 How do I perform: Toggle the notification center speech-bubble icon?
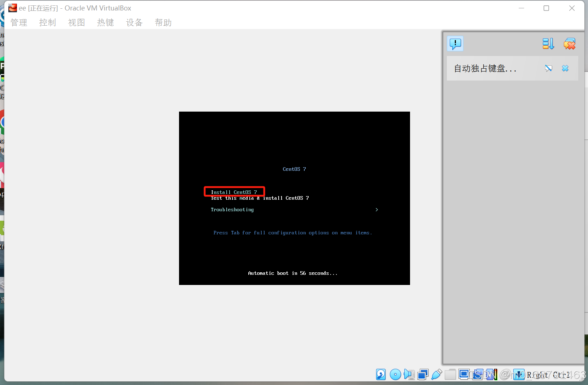point(455,44)
